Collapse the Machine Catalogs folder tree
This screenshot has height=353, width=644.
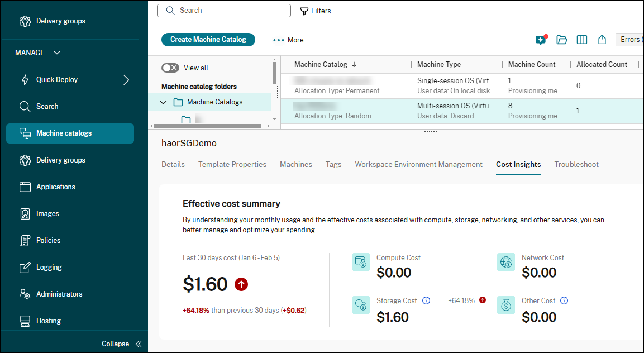tap(163, 102)
